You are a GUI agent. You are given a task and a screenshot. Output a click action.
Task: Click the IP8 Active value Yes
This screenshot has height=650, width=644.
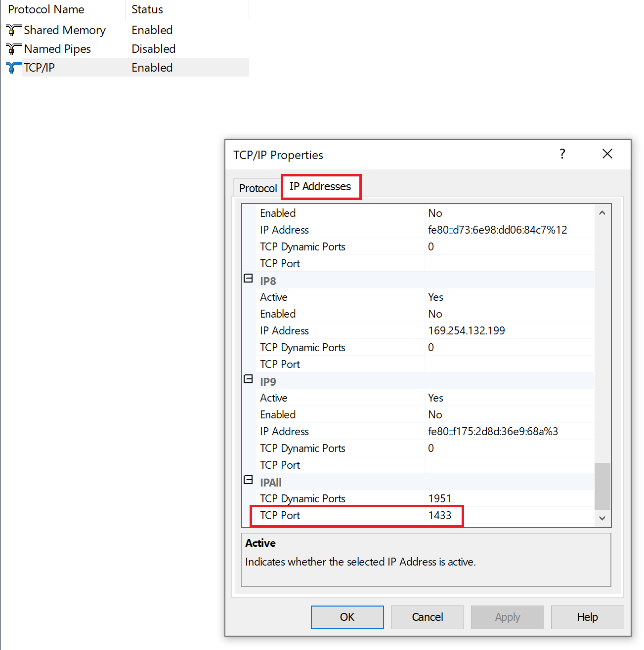click(x=435, y=297)
